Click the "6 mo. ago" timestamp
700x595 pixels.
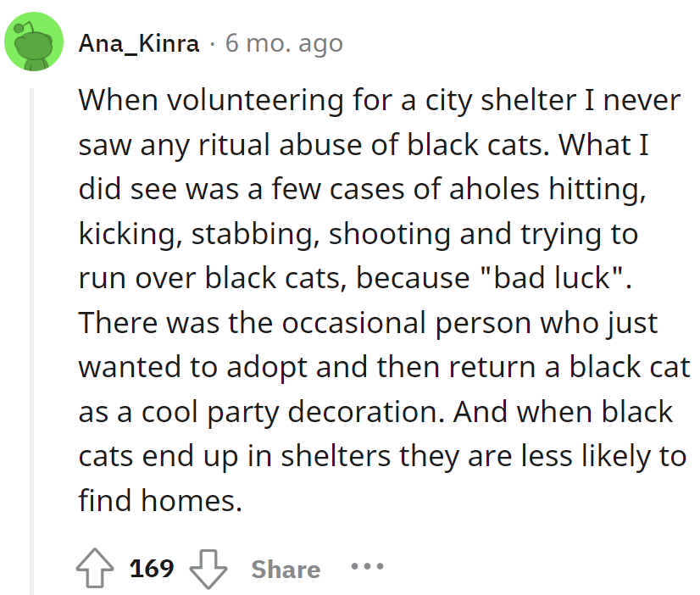[284, 43]
